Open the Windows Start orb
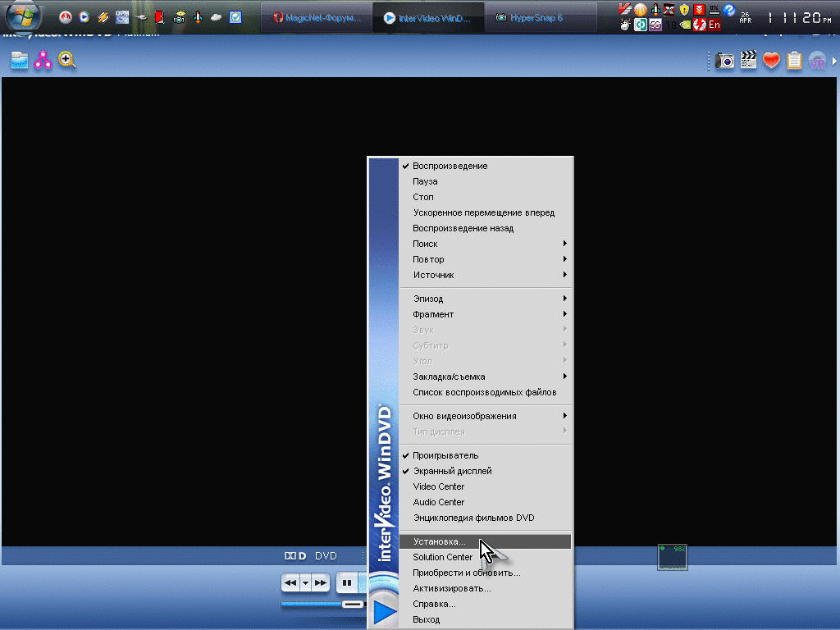The width and height of the screenshot is (840, 630). point(24,16)
